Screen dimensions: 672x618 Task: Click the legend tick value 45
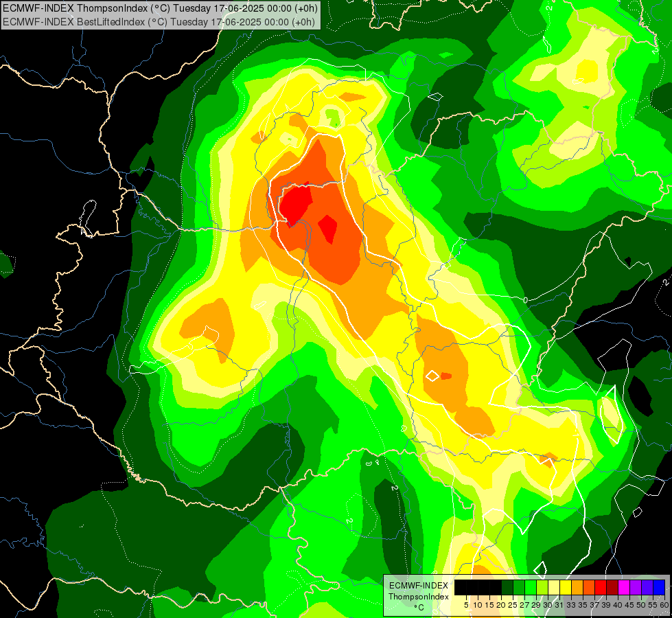pyautogui.click(x=630, y=605)
